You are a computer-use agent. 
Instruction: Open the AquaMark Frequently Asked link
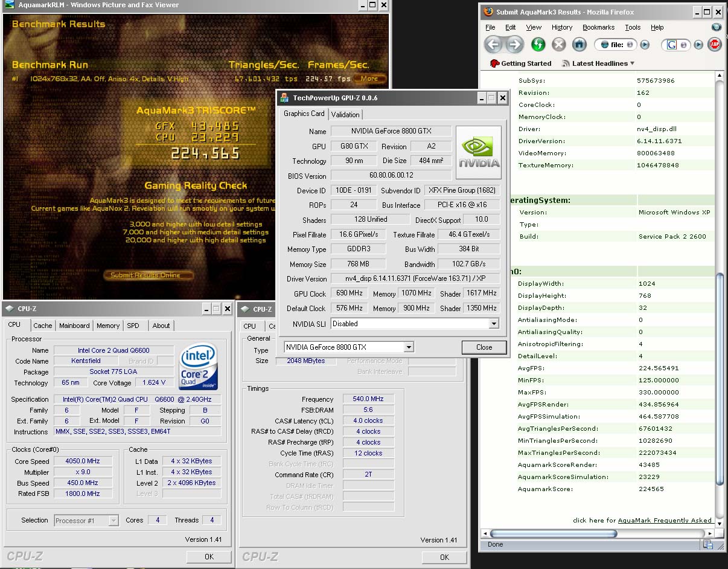point(665,520)
